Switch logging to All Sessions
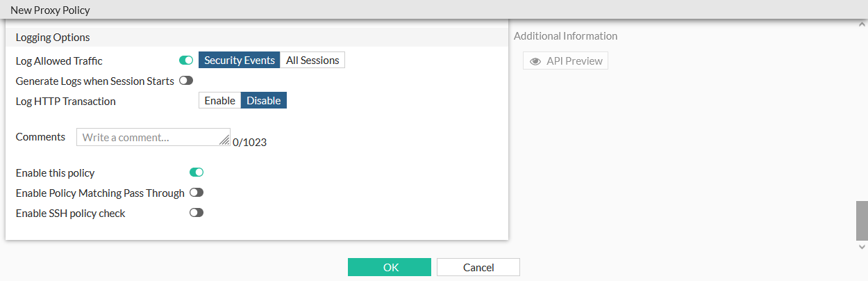This screenshot has width=868, height=281. (x=312, y=61)
